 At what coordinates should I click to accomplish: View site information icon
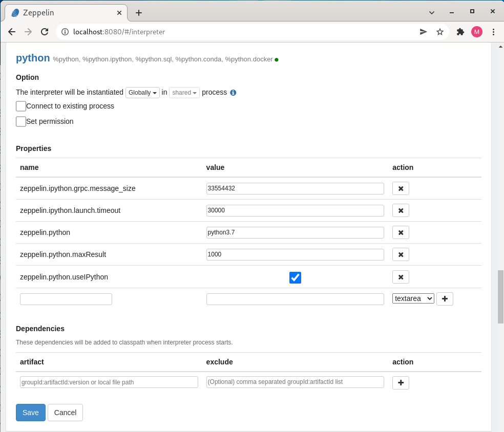tap(65, 32)
